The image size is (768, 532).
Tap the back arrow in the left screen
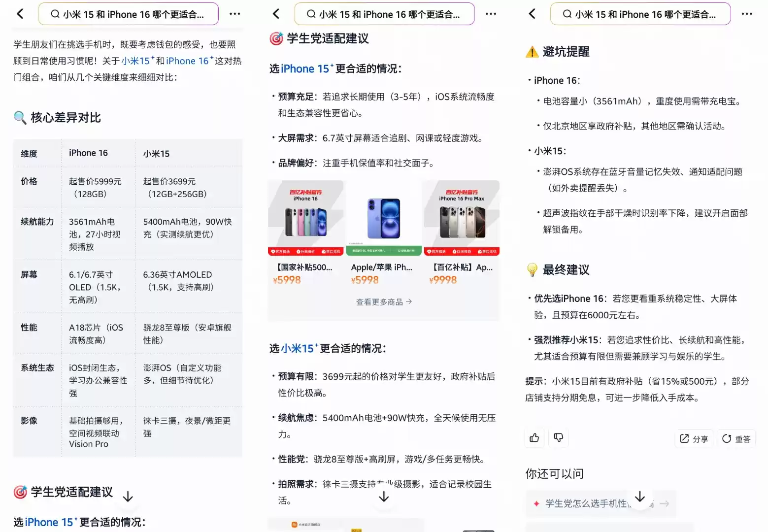tap(20, 14)
